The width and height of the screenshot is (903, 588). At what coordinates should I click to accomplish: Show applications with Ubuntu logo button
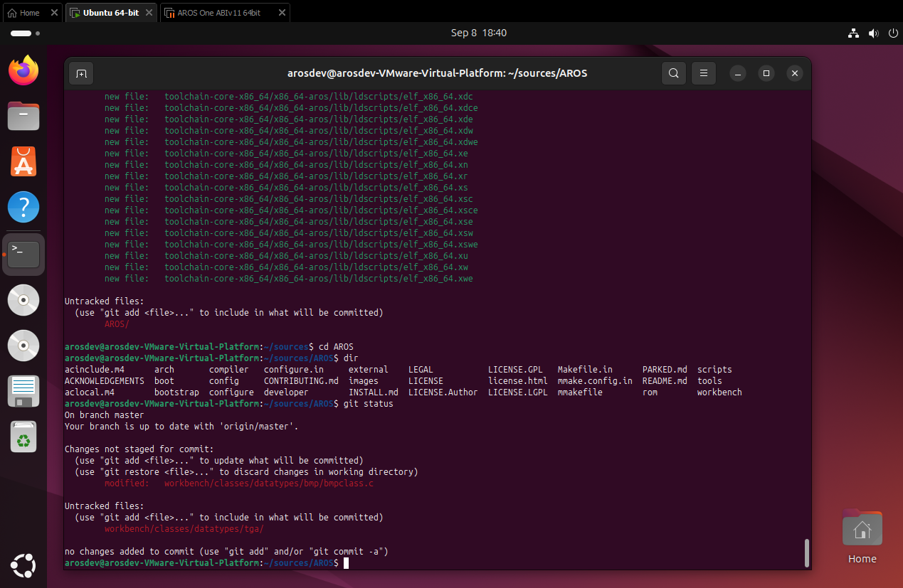coord(23,566)
